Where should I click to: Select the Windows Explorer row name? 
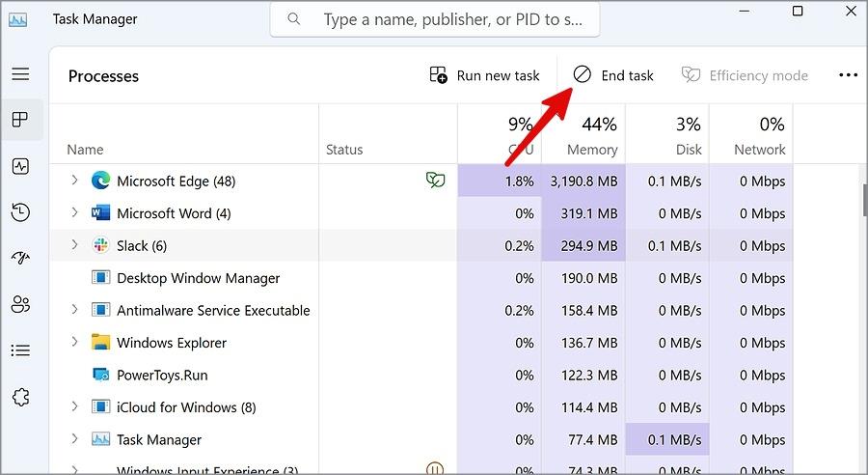(172, 343)
